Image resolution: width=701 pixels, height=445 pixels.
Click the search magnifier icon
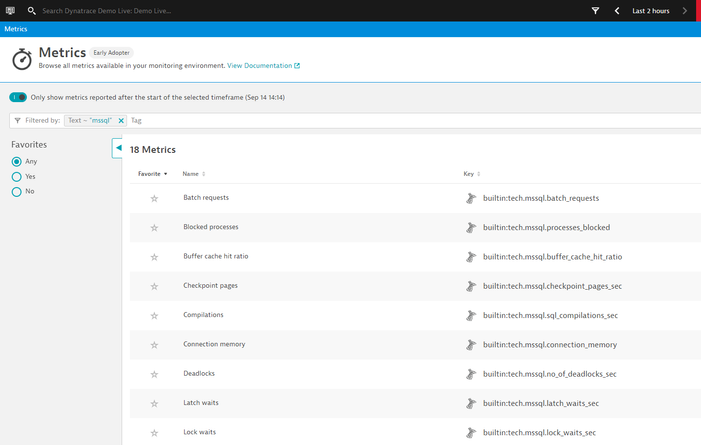[32, 11]
